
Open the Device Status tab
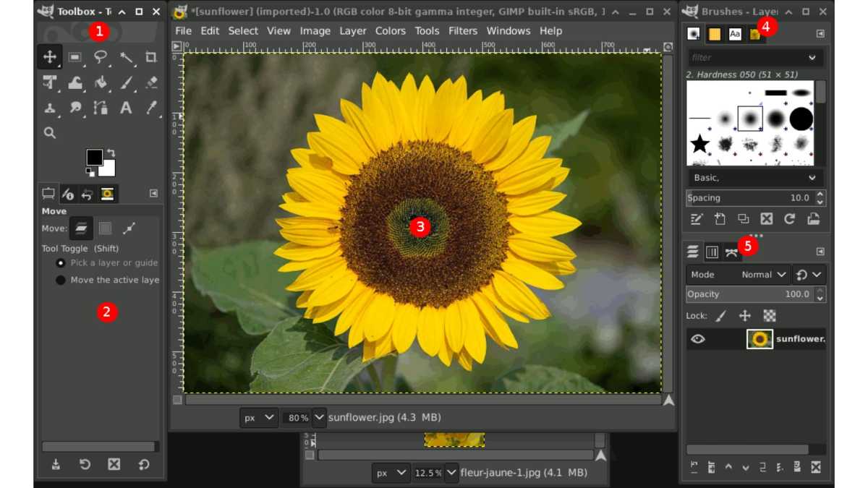click(x=68, y=194)
